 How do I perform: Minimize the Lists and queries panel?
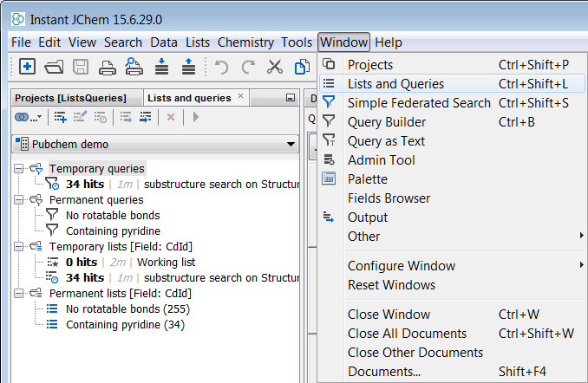pyautogui.click(x=290, y=98)
